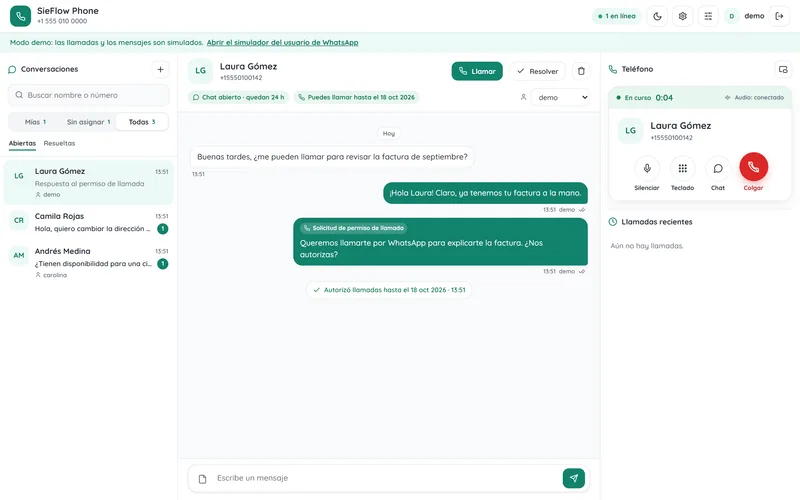This screenshot has width=800, height=500.
Task: Click unread badge on Andrés Medina row
Action: (163, 264)
